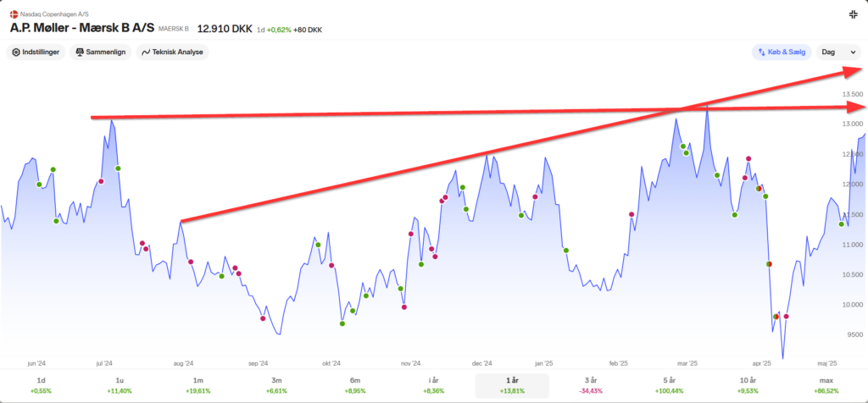The image size is (868, 403).
Task: Click the gear icon in Indstillinger
Action: pyautogui.click(x=15, y=52)
